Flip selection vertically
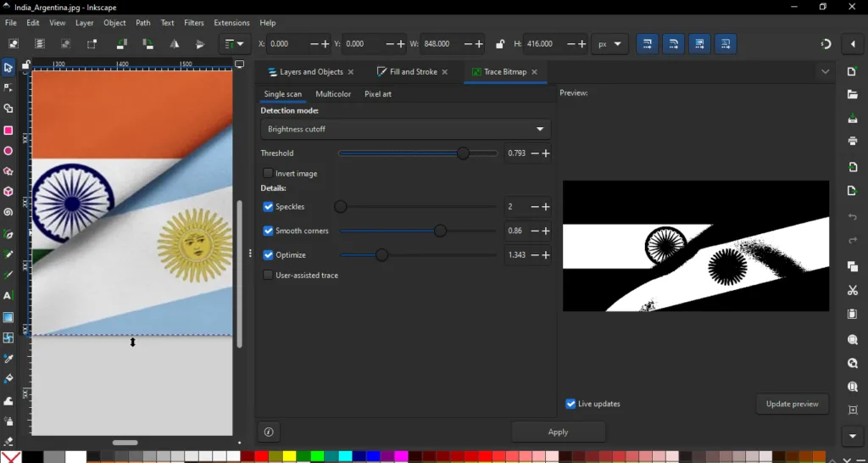868x463 pixels. pyautogui.click(x=200, y=44)
